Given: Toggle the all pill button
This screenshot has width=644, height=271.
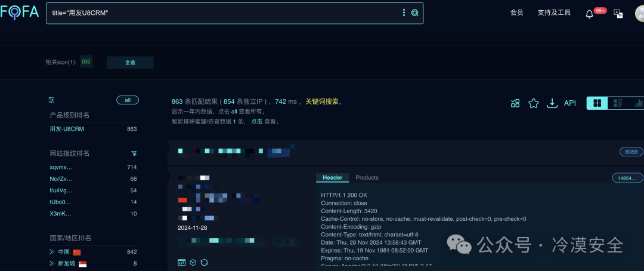Looking at the screenshot, I should tap(128, 100).
